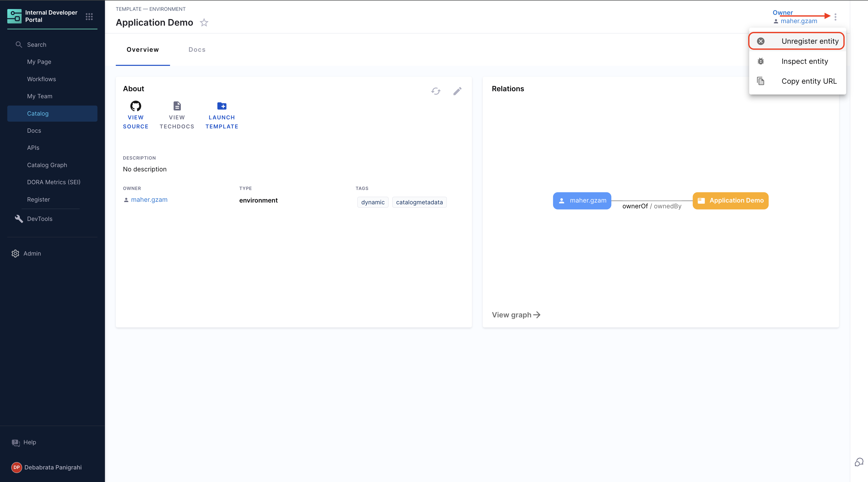Open the three-dot entity options menu
Viewport: 868px width, 482px height.
835,17
